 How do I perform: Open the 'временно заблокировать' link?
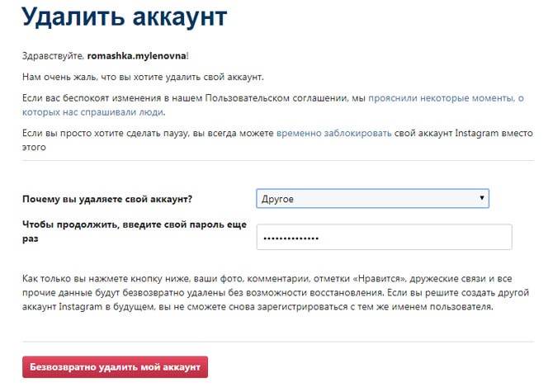333,133
